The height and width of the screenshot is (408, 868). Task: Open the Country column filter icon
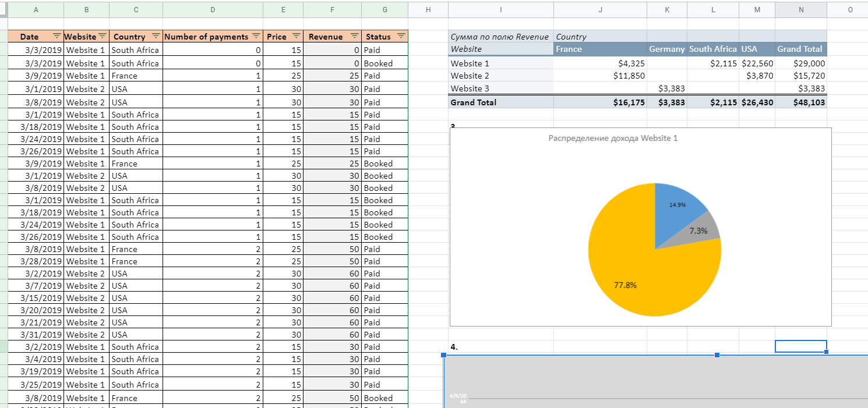(x=156, y=36)
